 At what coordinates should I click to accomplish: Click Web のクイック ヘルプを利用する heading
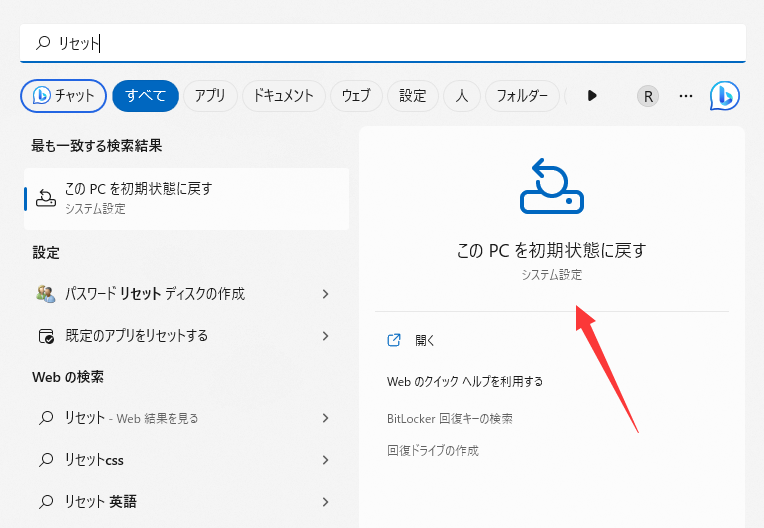click(x=465, y=381)
